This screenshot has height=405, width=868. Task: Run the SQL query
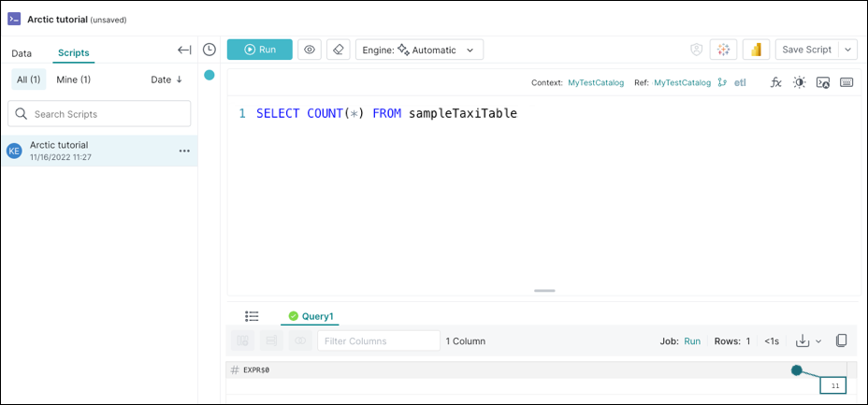(x=260, y=50)
